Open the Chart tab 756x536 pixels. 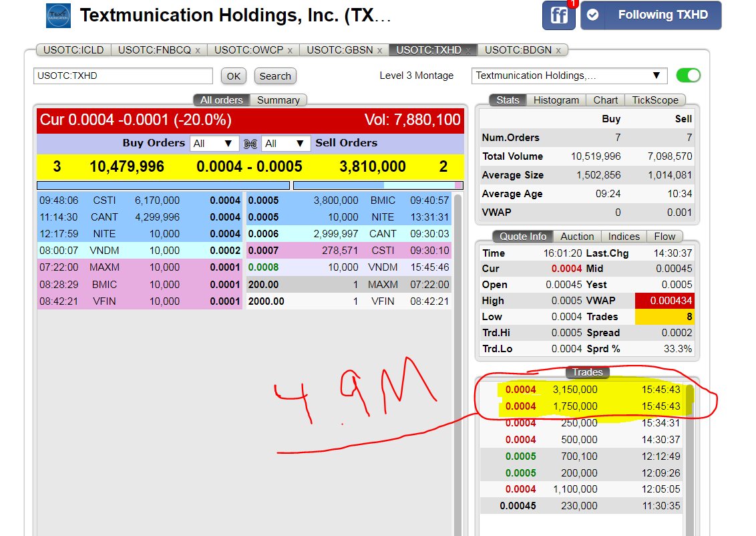tap(606, 100)
